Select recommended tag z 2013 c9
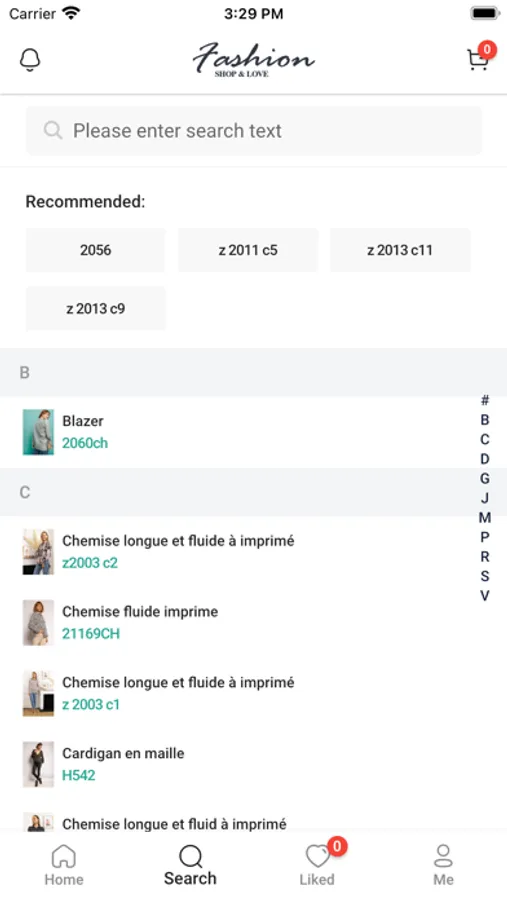 pos(95,309)
